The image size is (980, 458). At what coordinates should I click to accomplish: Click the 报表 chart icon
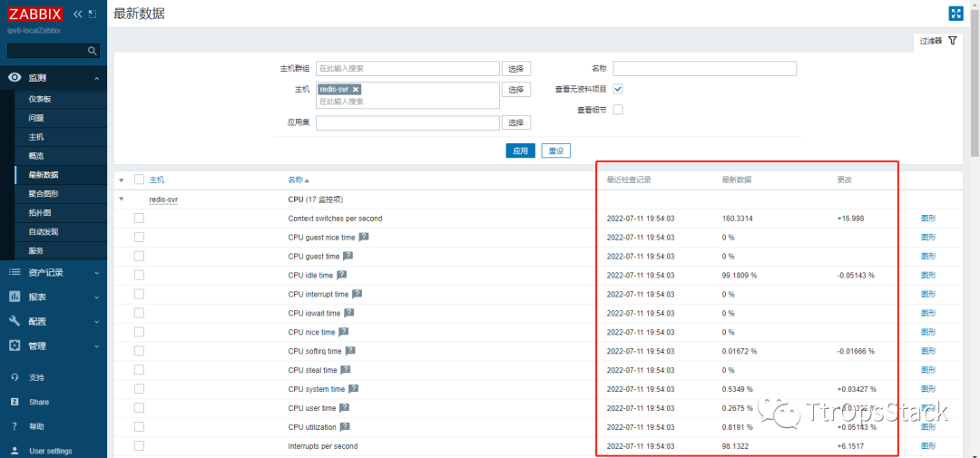(15, 297)
